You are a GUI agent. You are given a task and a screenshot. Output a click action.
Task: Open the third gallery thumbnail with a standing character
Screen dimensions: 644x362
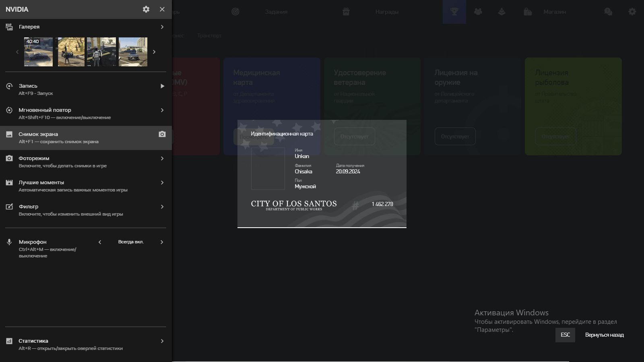(x=101, y=52)
